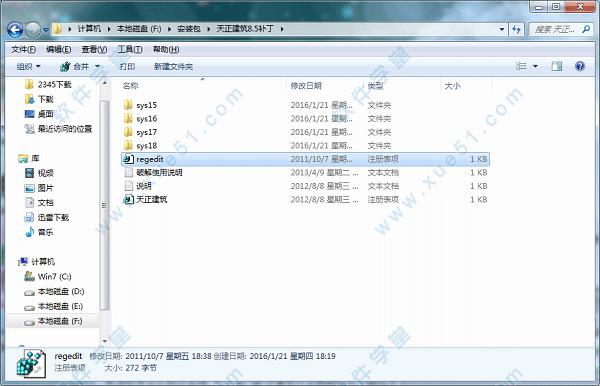Select the sys15 folder
The image size is (600, 386).
coord(305,105)
